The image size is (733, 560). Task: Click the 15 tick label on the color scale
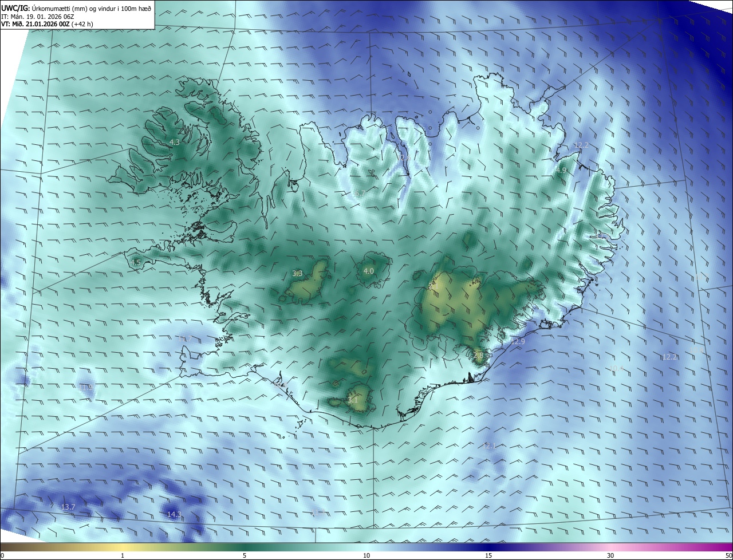488,555
